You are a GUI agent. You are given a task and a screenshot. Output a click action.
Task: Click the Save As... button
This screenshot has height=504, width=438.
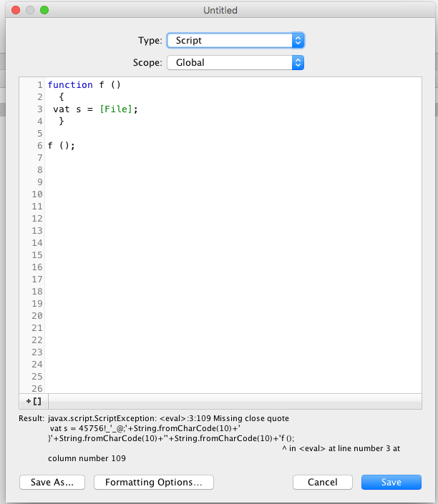click(x=52, y=482)
